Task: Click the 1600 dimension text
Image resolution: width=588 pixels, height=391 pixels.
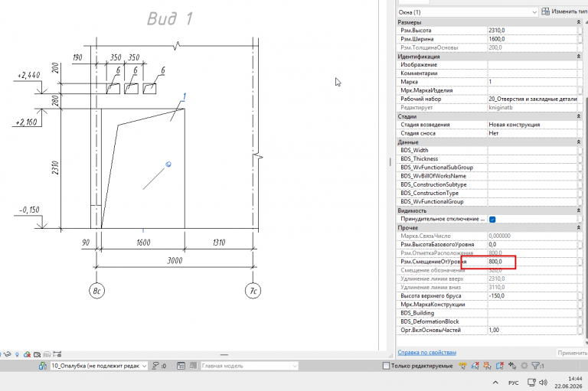Action: tap(143, 243)
